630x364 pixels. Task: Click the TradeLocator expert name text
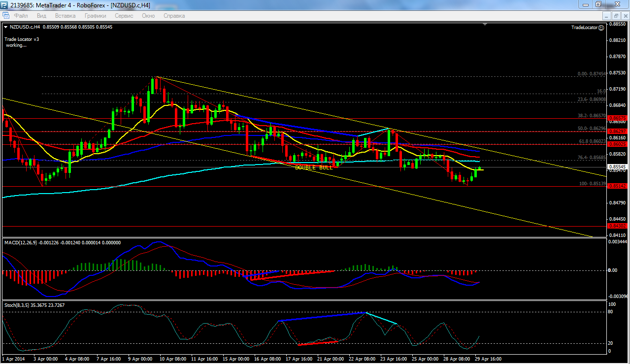point(584,28)
